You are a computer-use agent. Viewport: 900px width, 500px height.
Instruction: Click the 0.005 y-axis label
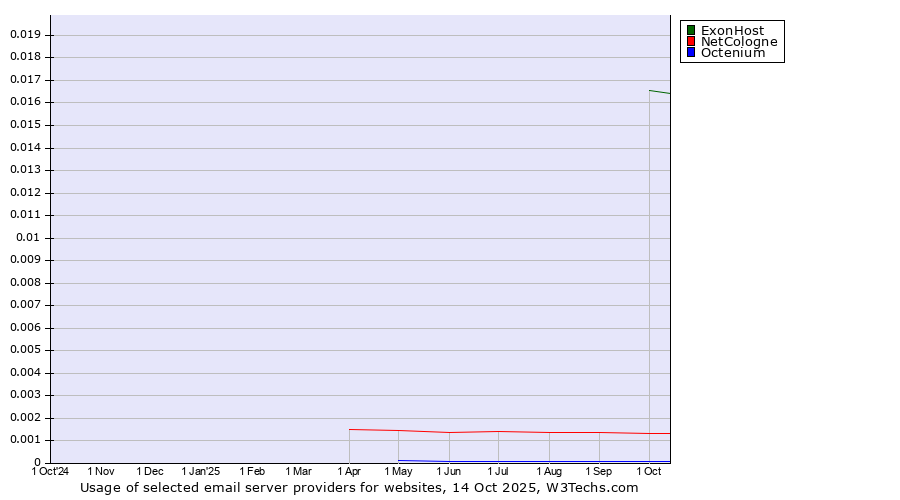(25, 350)
